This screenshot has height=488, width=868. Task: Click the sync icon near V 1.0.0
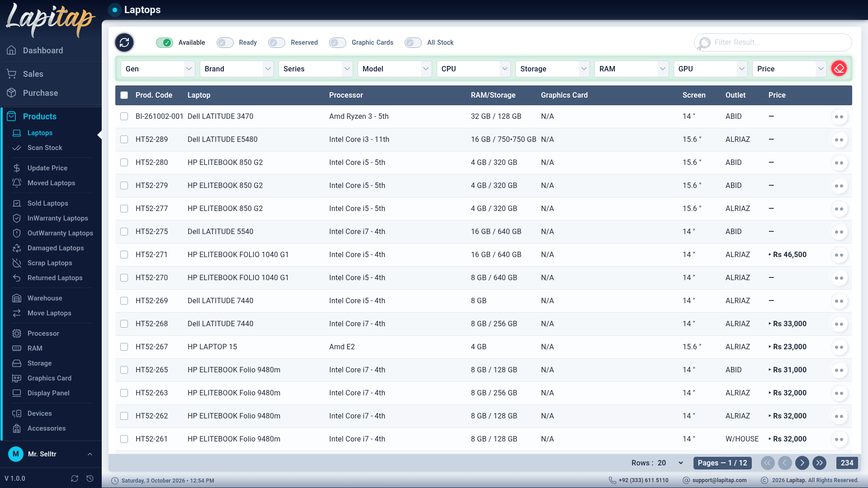tap(75, 479)
